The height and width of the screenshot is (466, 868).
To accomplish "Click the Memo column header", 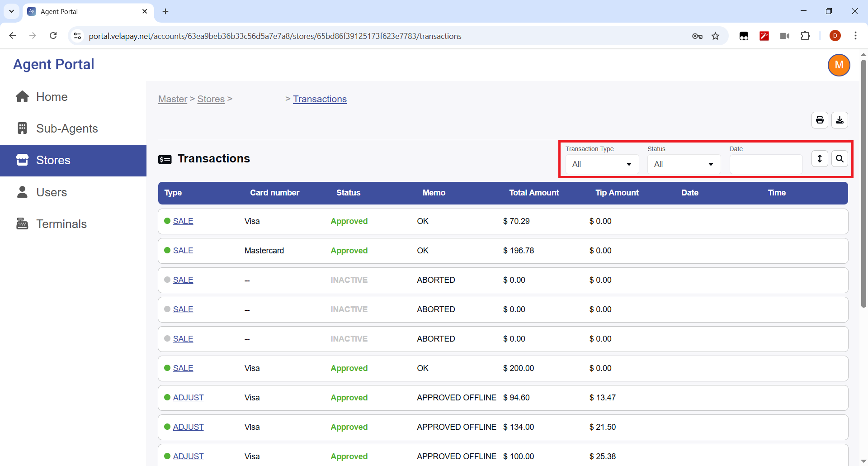I will click(x=434, y=193).
